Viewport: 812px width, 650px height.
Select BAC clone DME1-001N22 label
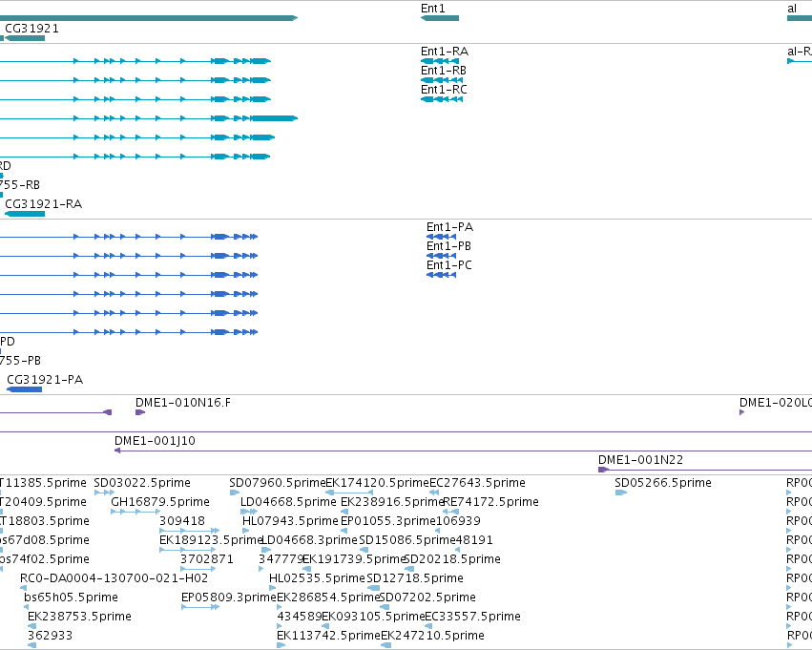[640, 460]
